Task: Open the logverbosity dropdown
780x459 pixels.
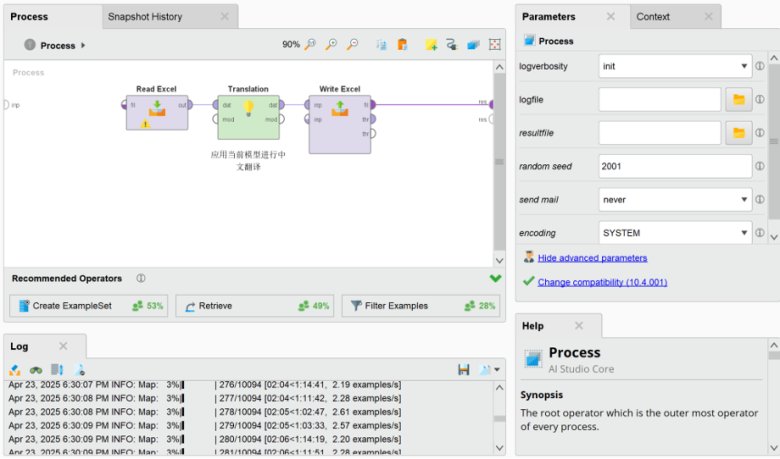Action: (675, 67)
